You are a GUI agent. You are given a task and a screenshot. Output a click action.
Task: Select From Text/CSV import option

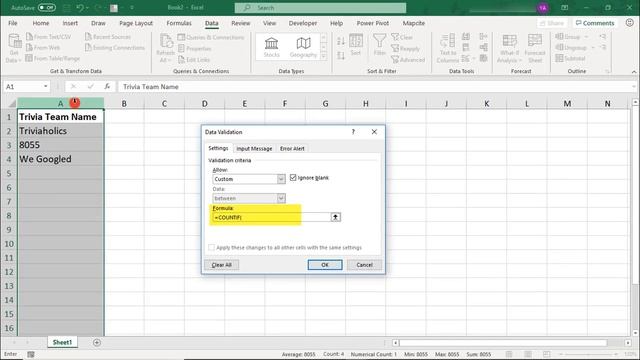pyautogui.click(x=49, y=37)
